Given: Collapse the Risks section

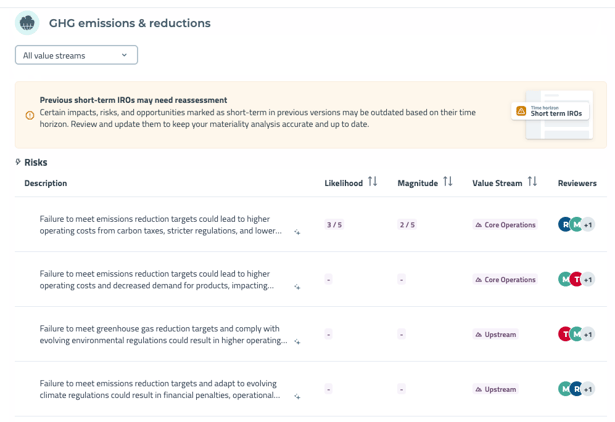Looking at the screenshot, I should [x=18, y=162].
